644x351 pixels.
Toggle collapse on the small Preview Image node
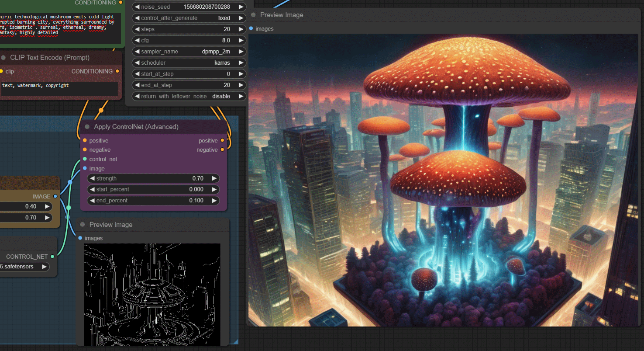pos(82,225)
